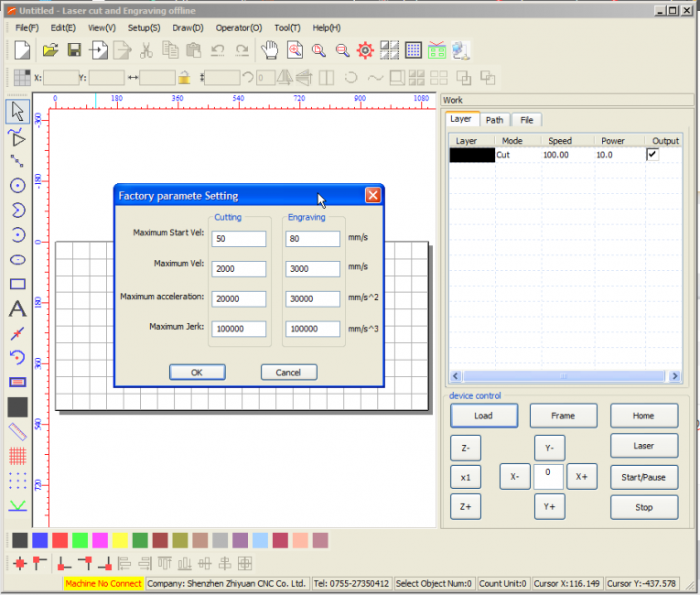Select the rectangle drawing tool

(16, 284)
